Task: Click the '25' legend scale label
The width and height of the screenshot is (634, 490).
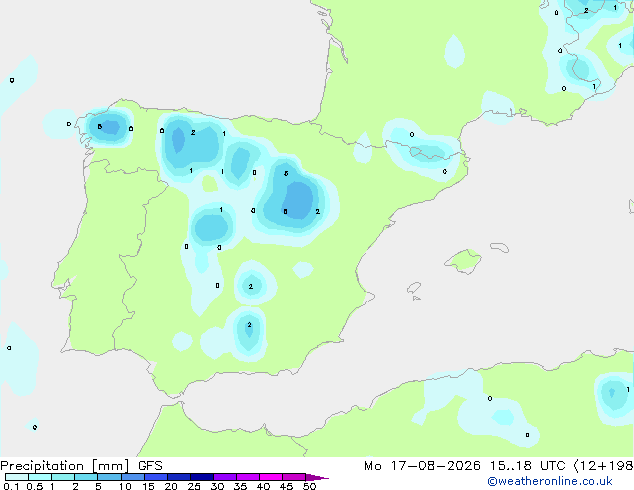Action: pyautogui.click(x=194, y=486)
